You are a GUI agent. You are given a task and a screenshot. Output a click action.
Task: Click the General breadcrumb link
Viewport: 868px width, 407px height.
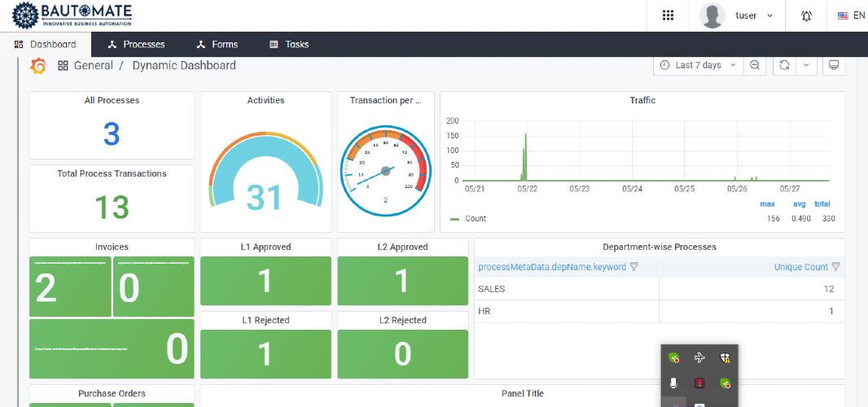94,65
